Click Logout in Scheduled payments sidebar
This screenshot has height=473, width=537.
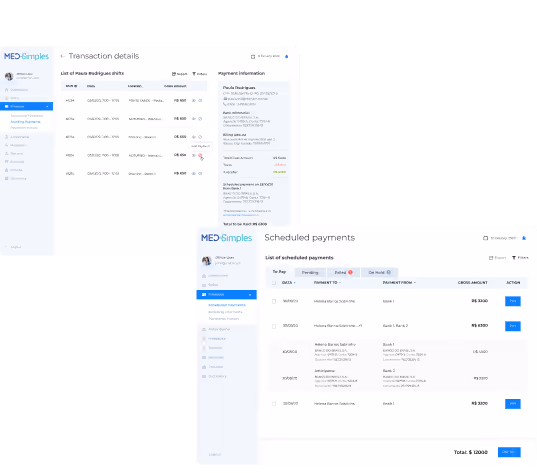coord(215,455)
